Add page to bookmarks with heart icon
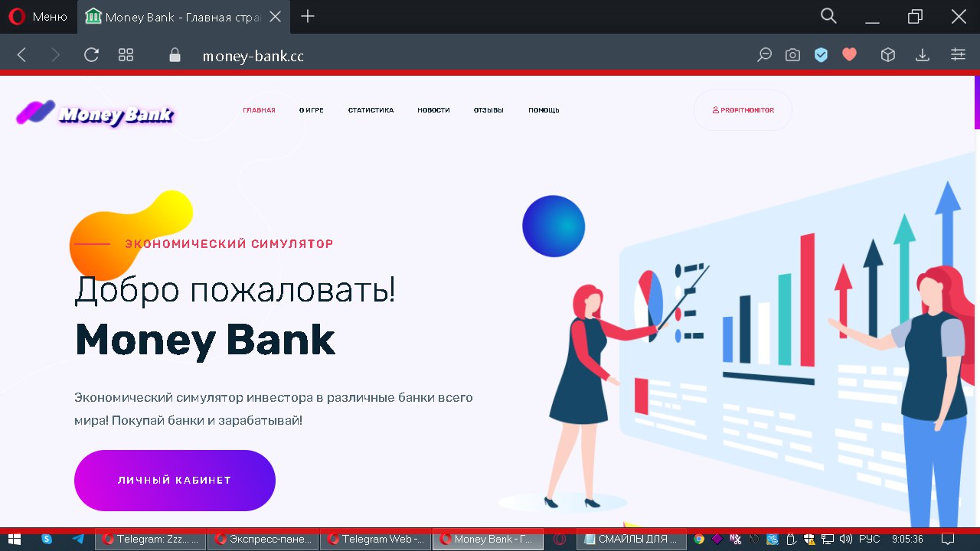 click(849, 54)
